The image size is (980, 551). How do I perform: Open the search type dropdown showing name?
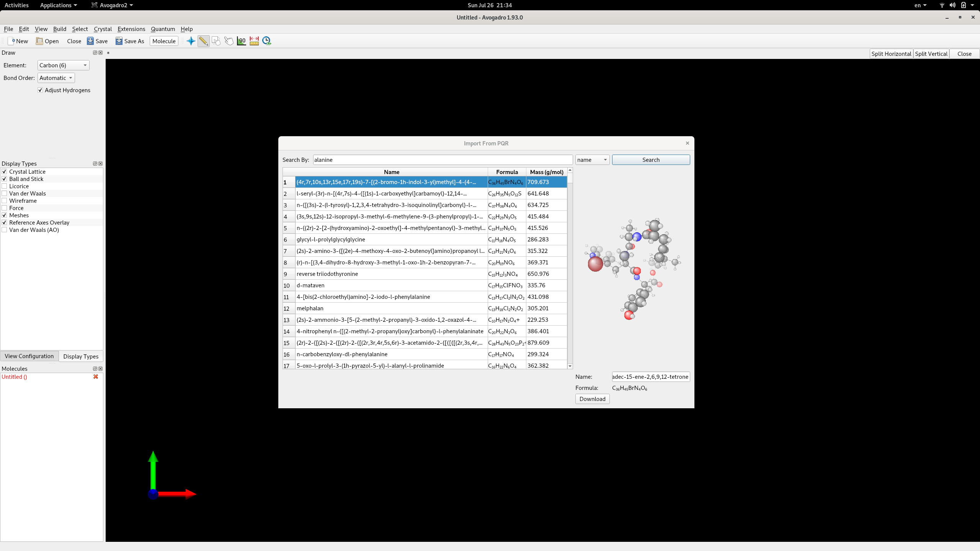coord(592,160)
